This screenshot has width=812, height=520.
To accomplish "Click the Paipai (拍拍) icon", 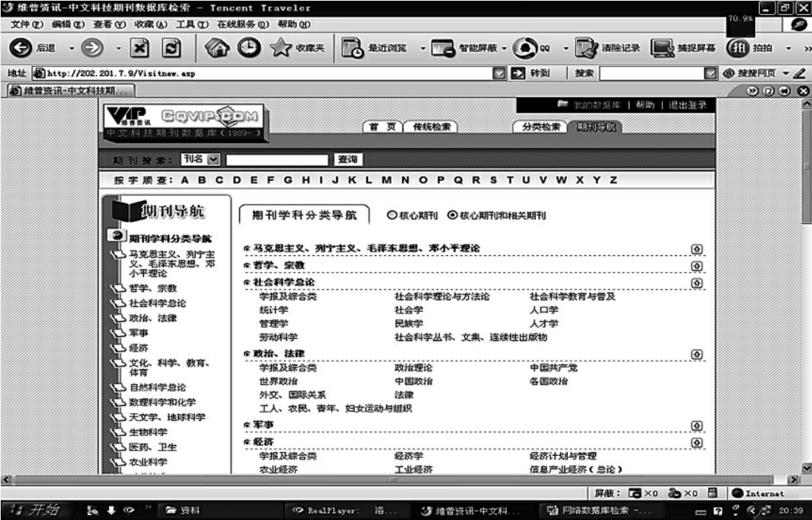I will [738, 48].
